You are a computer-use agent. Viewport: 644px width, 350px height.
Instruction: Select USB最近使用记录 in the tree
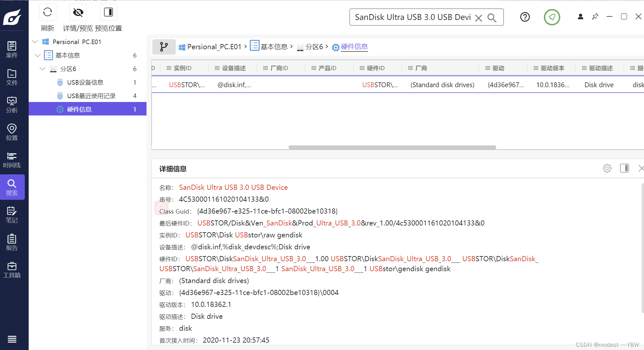pos(91,96)
